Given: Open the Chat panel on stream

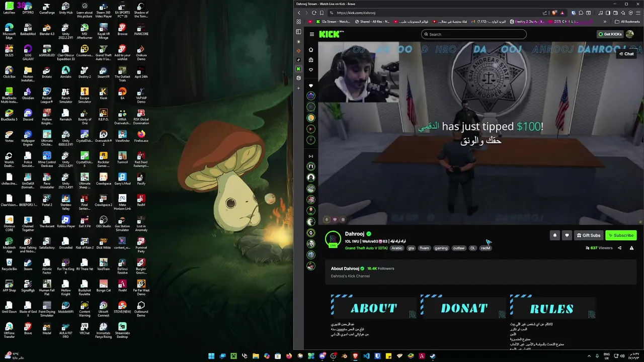Looking at the screenshot, I should (626, 54).
